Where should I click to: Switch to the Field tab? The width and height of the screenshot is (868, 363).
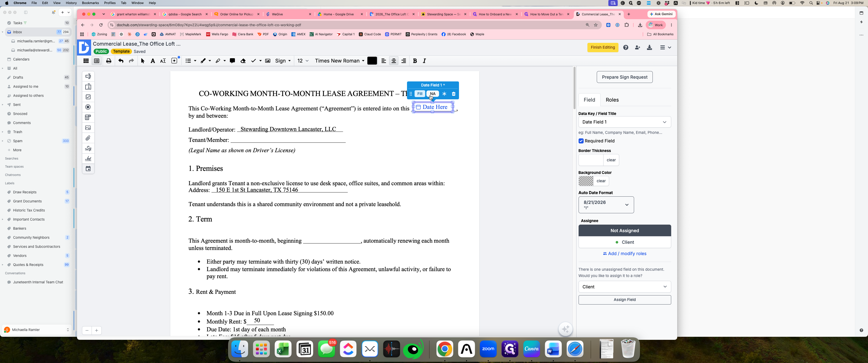(x=589, y=100)
